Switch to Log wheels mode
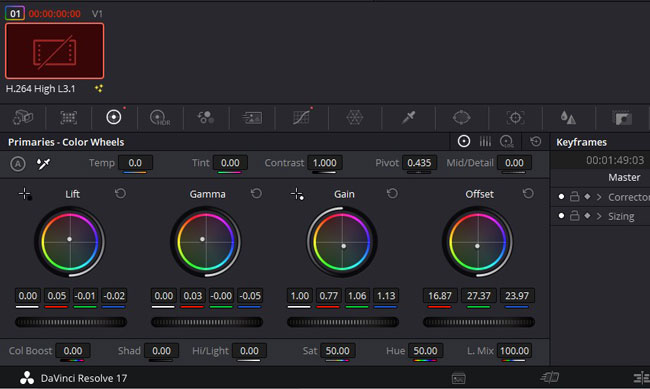650x389 pixels. pos(507,142)
